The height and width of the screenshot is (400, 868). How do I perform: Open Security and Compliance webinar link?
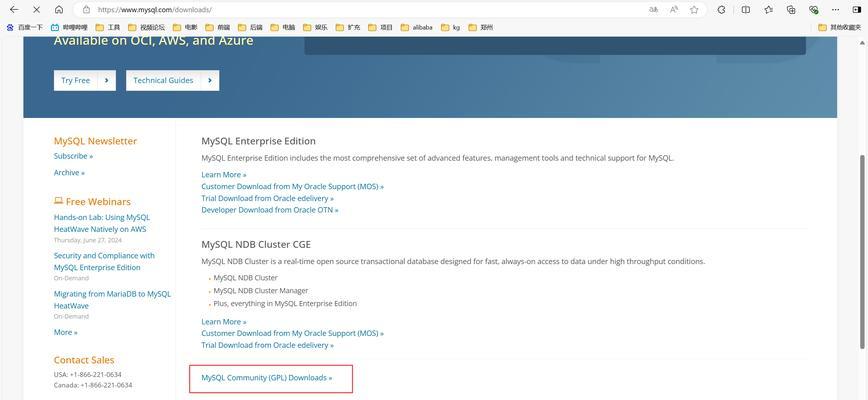tap(104, 261)
